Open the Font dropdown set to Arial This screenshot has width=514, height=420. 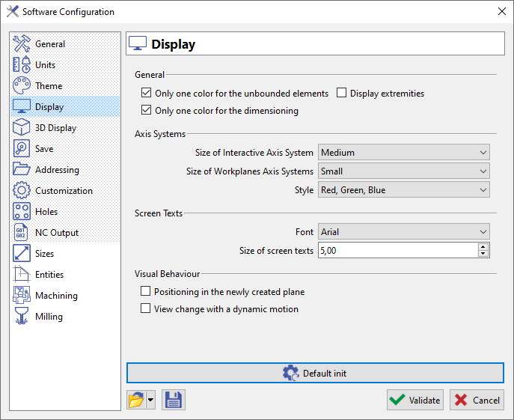pyautogui.click(x=403, y=232)
